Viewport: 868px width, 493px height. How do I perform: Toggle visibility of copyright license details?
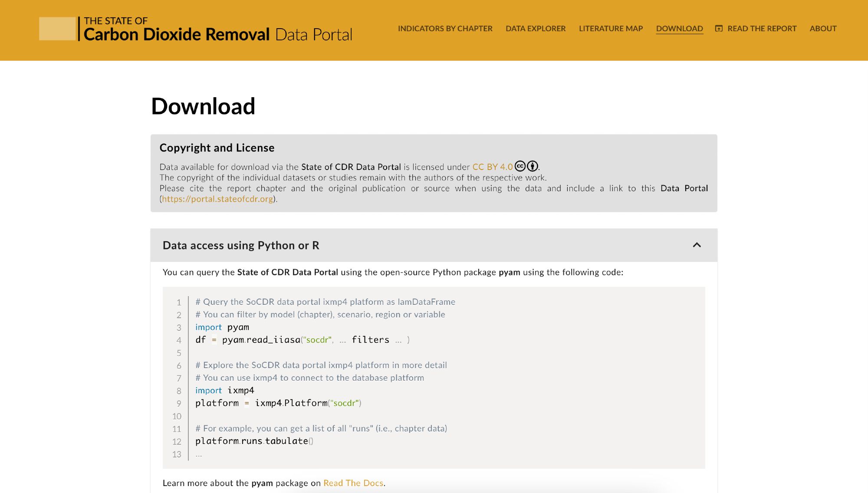[x=217, y=148]
